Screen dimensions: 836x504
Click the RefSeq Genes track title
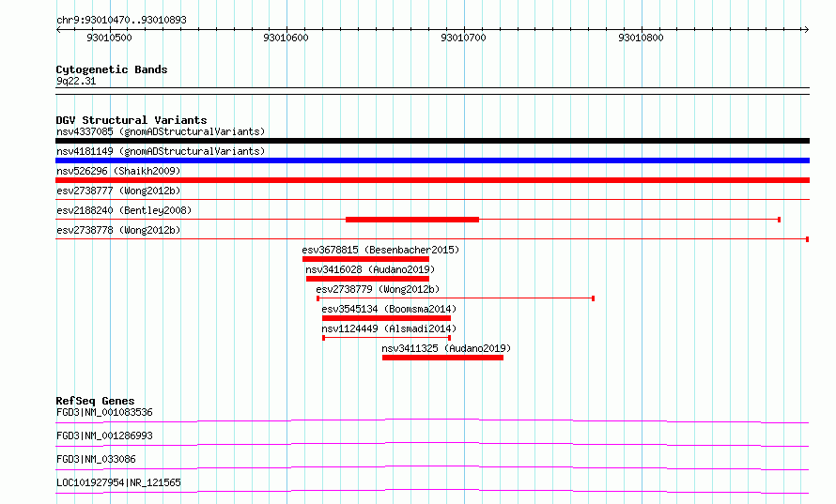coord(95,401)
